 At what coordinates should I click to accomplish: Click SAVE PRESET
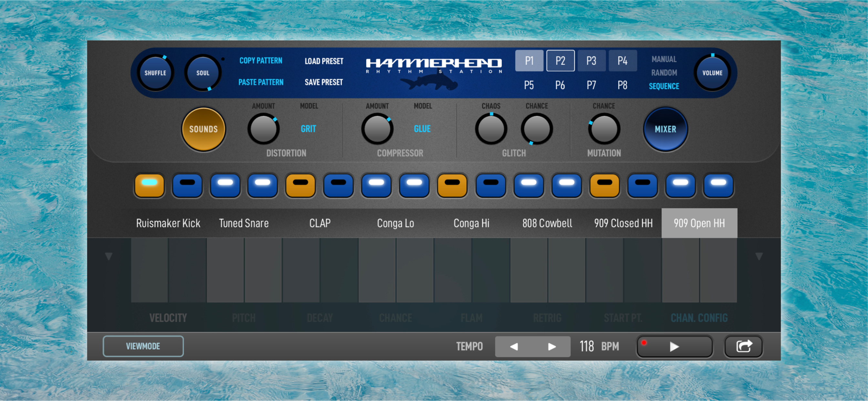pos(324,82)
